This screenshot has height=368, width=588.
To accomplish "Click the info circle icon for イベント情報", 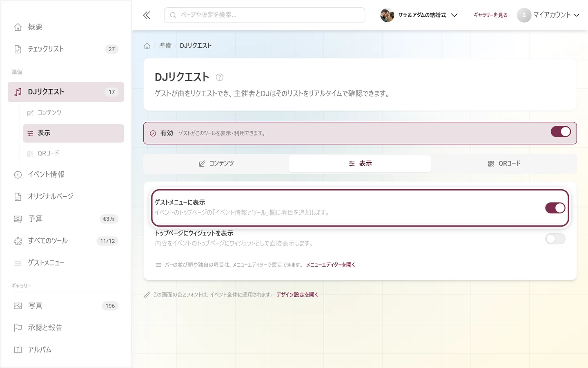I will [18, 175].
